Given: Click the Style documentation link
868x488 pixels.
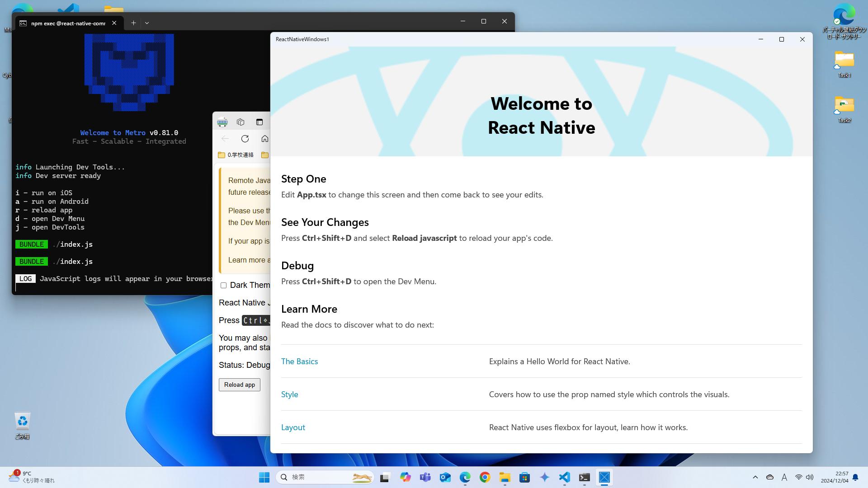Looking at the screenshot, I should click(289, 394).
